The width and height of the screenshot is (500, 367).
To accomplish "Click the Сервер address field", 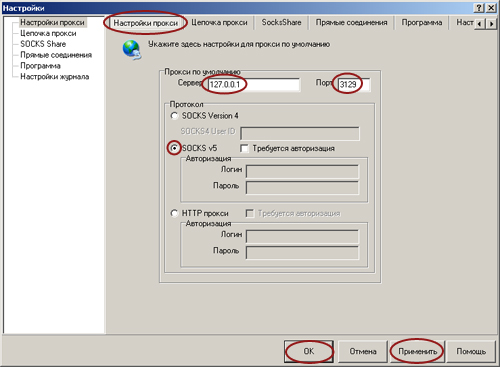I will [x=253, y=85].
